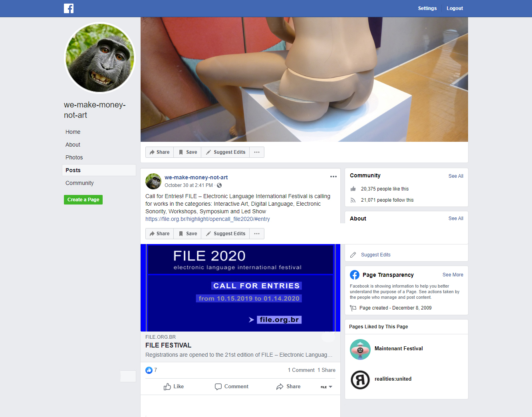
Task: Open Settings in the top bar
Action: [x=427, y=8]
